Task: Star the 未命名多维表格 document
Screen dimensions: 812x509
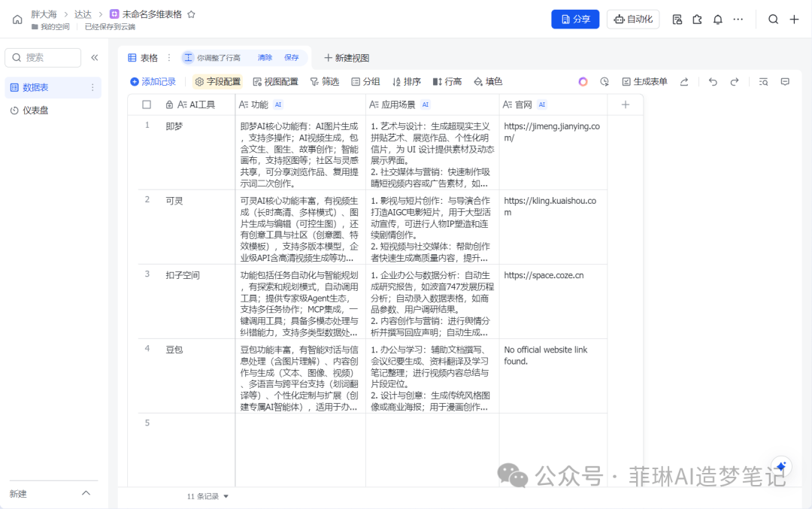Action: click(191, 14)
